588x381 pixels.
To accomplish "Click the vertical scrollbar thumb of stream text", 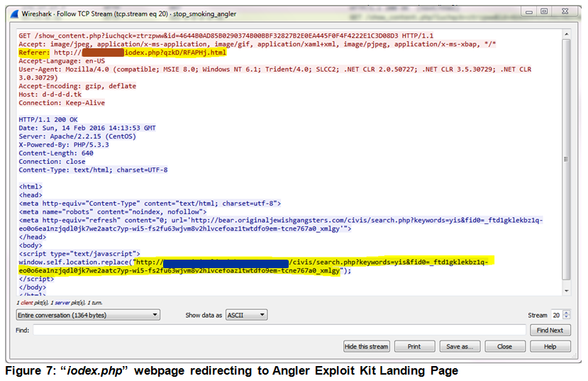I will click(x=567, y=159).
